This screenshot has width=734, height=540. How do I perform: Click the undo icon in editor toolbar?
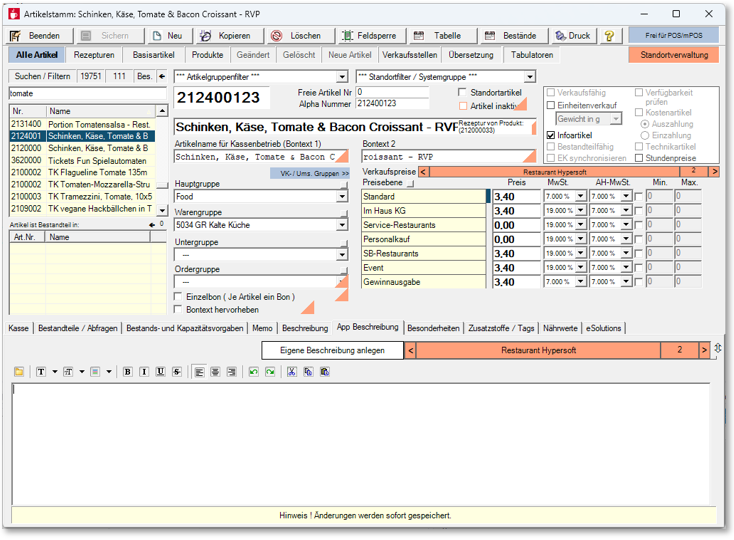254,372
